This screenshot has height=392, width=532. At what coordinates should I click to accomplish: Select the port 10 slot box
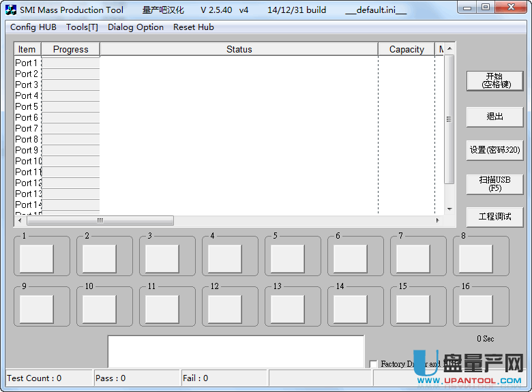point(100,309)
